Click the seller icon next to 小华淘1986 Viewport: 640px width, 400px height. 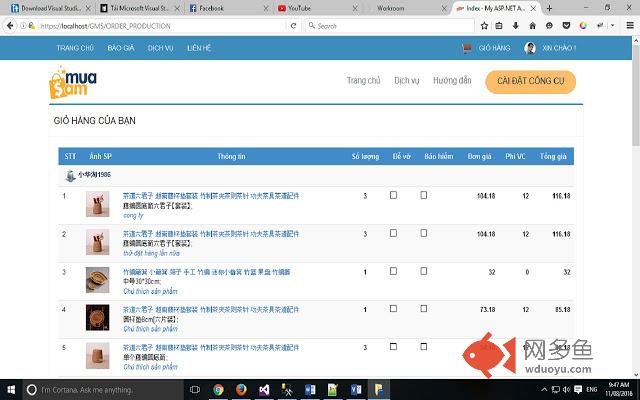[70, 176]
